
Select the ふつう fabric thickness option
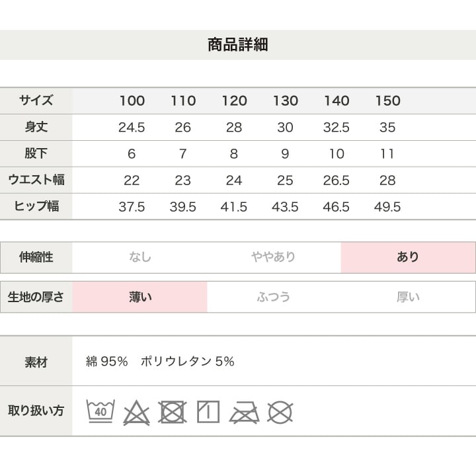(274, 297)
